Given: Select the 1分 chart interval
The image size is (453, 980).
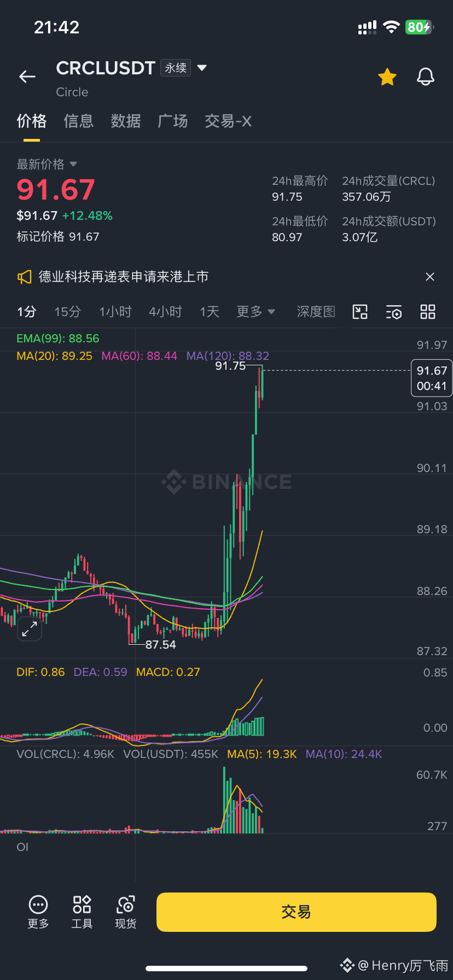Looking at the screenshot, I should click(26, 312).
